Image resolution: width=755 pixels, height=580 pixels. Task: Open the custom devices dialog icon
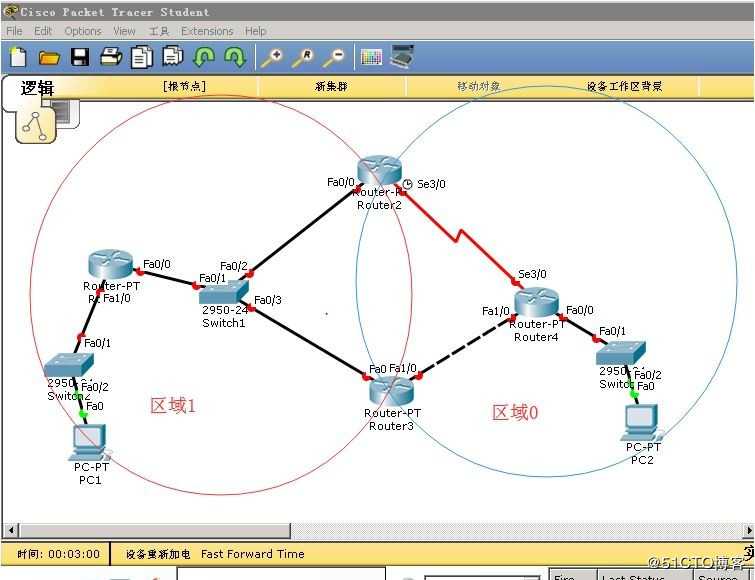tap(402, 56)
